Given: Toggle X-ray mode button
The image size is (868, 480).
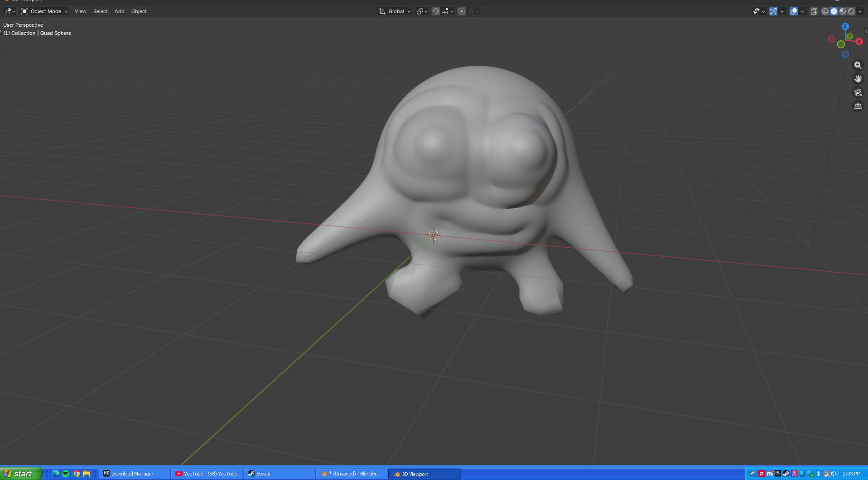Looking at the screenshot, I should click(x=814, y=11).
